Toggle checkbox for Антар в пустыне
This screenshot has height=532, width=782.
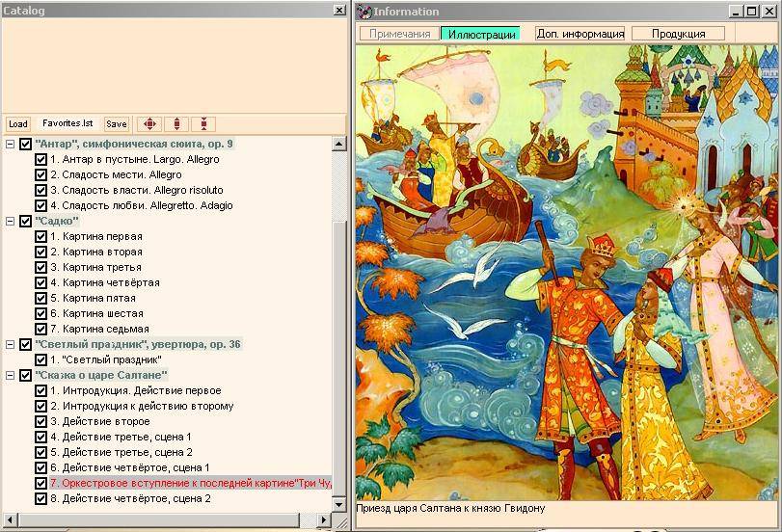click(x=40, y=160)
